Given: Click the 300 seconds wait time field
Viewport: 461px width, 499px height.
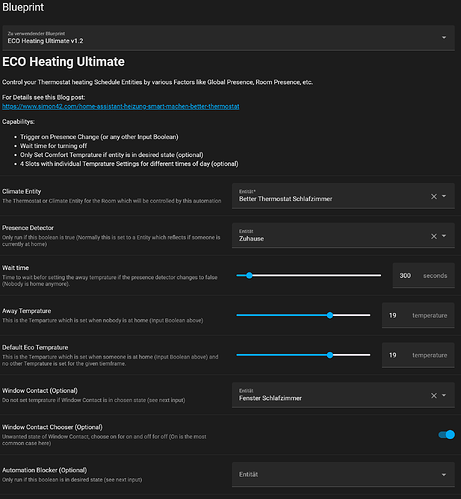Looking at the screenshot, I should click(x=423, y=276).
